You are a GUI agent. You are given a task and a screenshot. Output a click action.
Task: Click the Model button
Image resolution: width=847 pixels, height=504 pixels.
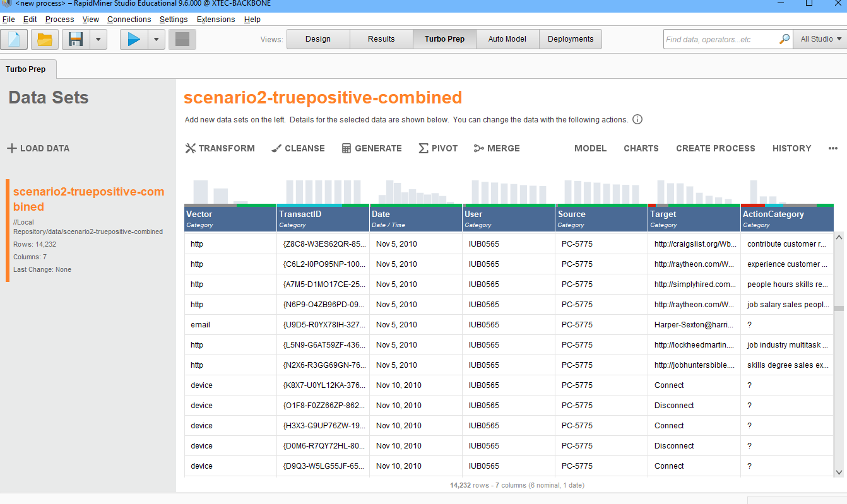[x=590, y=148]
